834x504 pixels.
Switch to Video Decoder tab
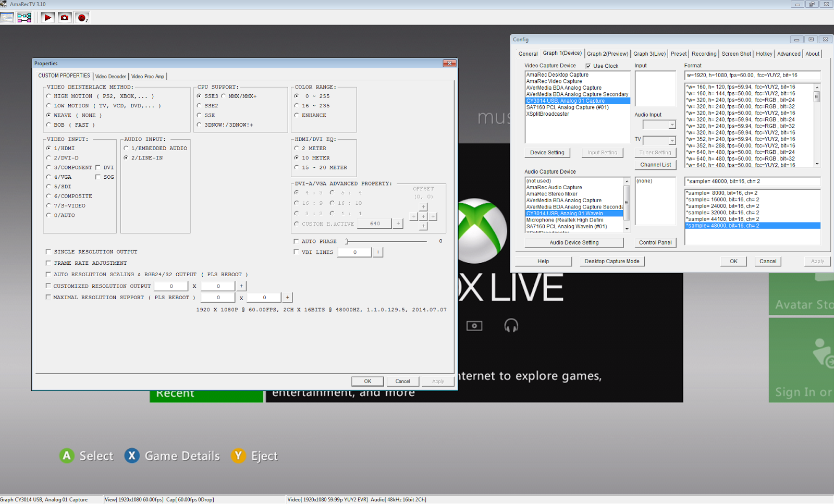point(111,77)
